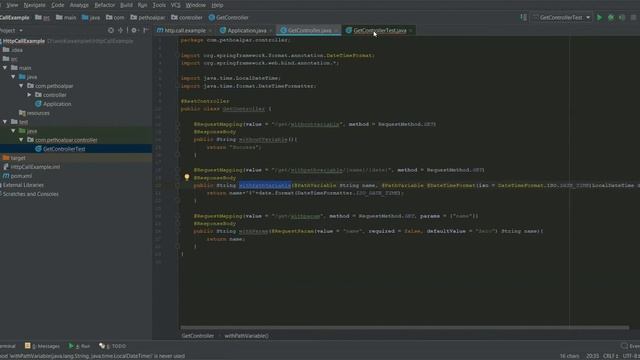The height and width of the screenshot is (360, 640).
Task: Open the Project view dropdown arrow
Action: (21, 31)
